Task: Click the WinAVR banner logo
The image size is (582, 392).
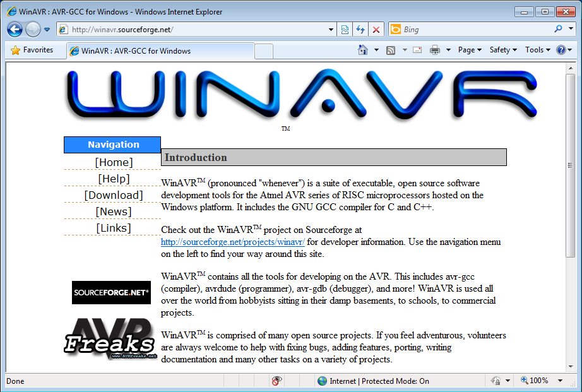Action: [301, 95]
